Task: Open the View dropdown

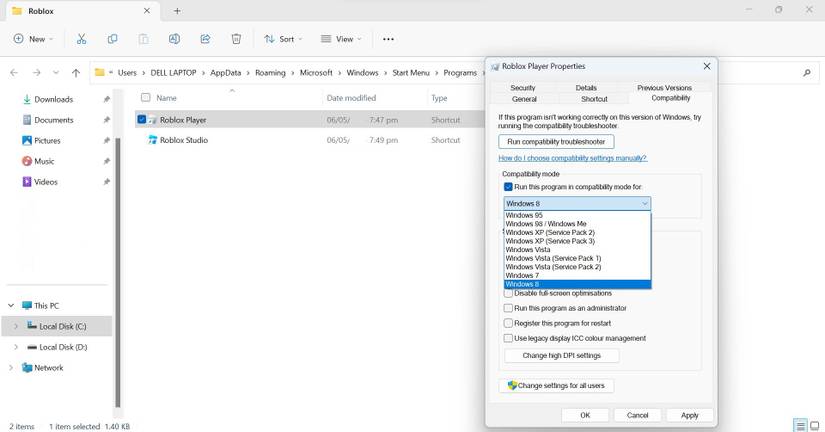Action: click(x=341, y=39)
